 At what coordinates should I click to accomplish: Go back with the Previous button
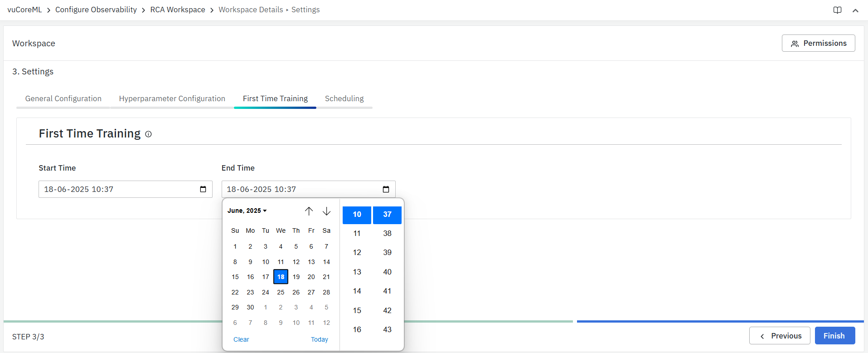tap(779, 336)
